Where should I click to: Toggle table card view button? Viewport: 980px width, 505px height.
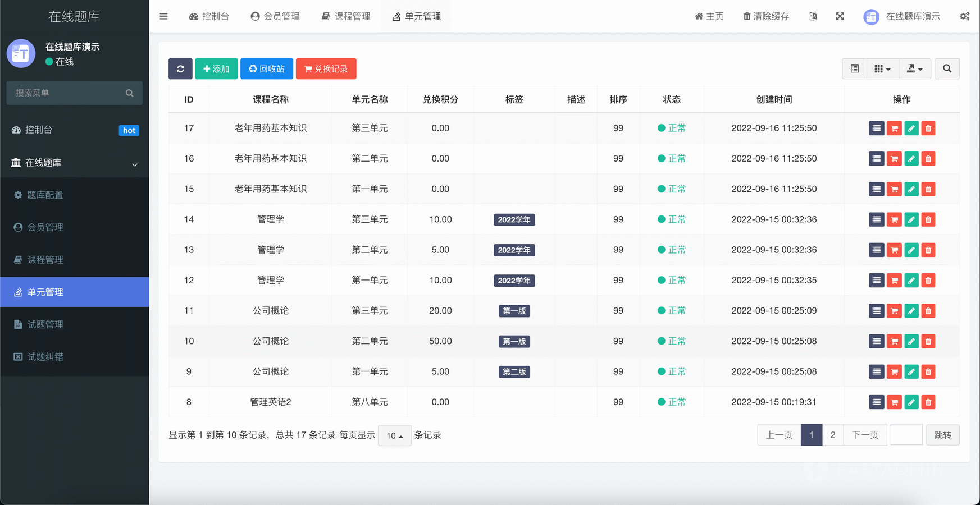854,69
